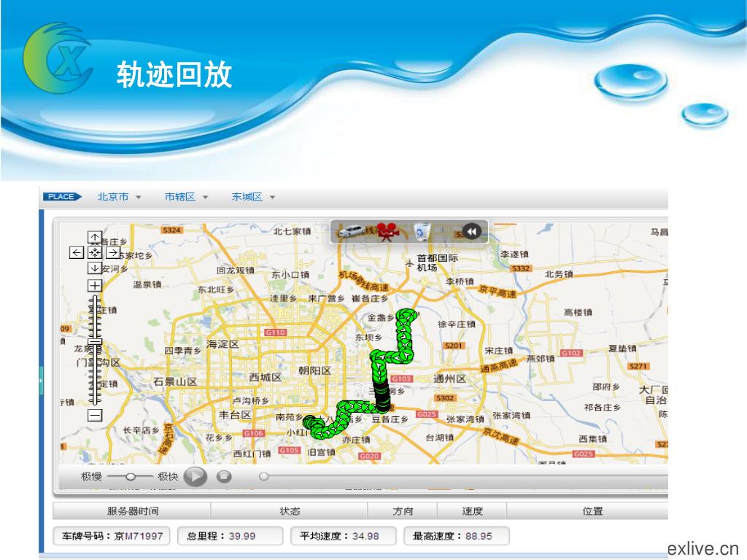Viewport: 747px width, 560px height.
Task: Click the center map pan button
Action: 95,252
